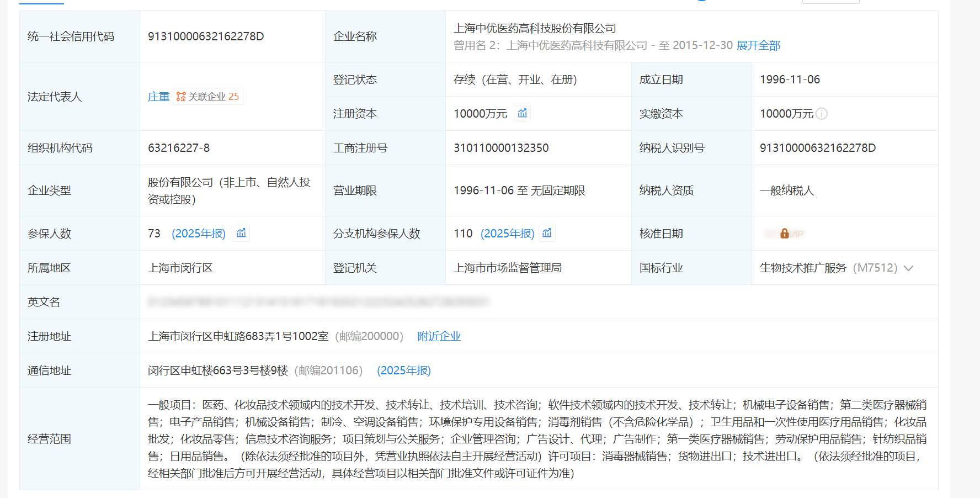The image size is (980, 498).
Task: Select paid-in capital value 10000万元
Action: pyautogui.click(x=786, y=114)
